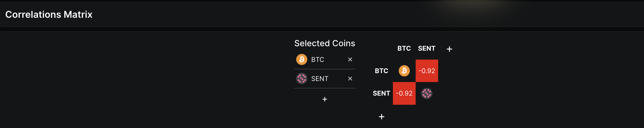Add a new column to the matrix

(x=449, y=49)
